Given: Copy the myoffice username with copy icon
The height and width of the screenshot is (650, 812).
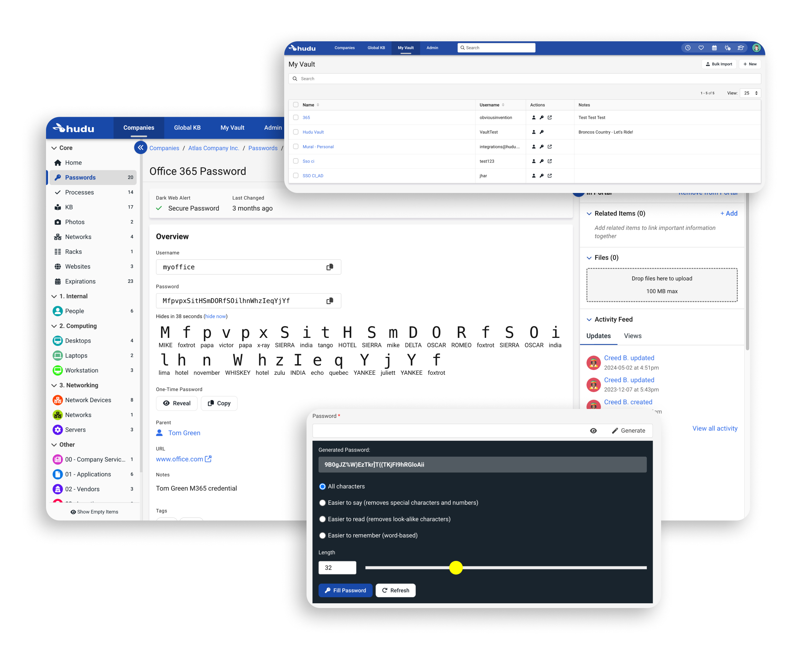Looking at the screenshot, I should 330,267.
